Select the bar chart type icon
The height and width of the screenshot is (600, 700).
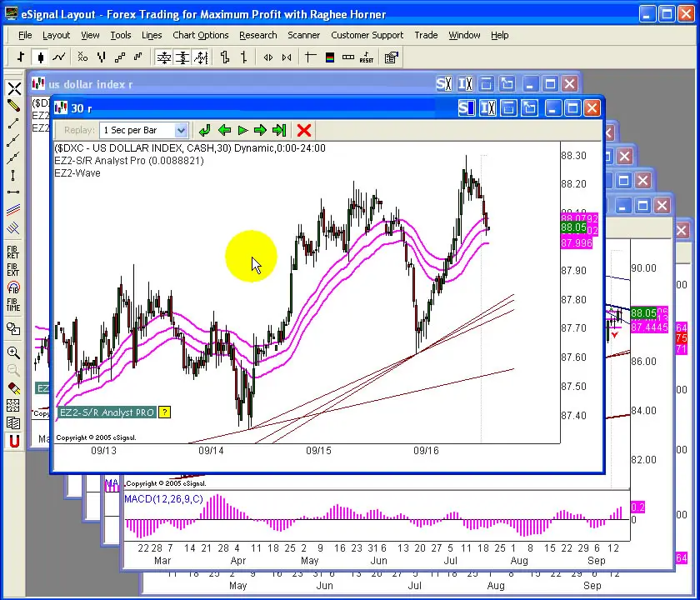tap(21, 57)
